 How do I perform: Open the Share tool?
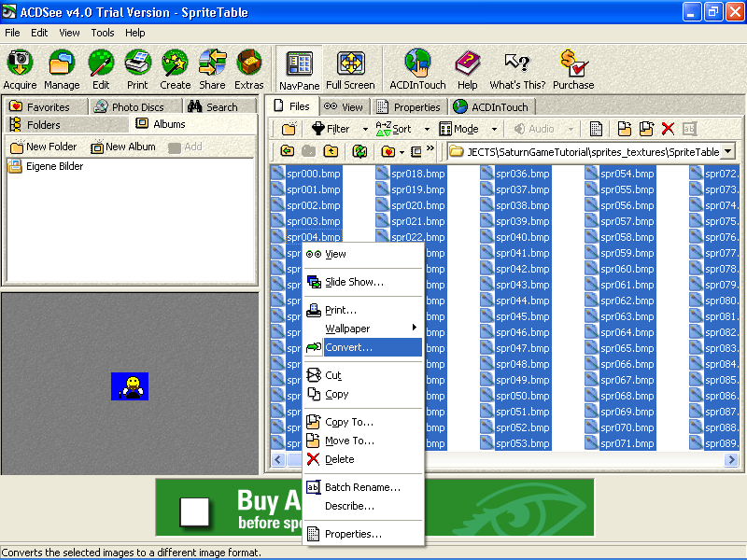click(212, 70)
